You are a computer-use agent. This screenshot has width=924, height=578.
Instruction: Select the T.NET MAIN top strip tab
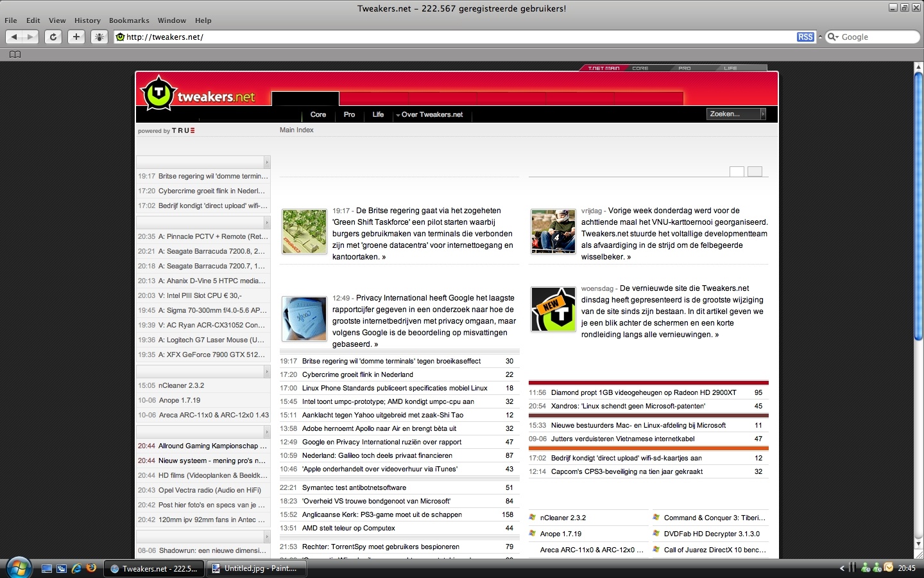click(604, 68)
